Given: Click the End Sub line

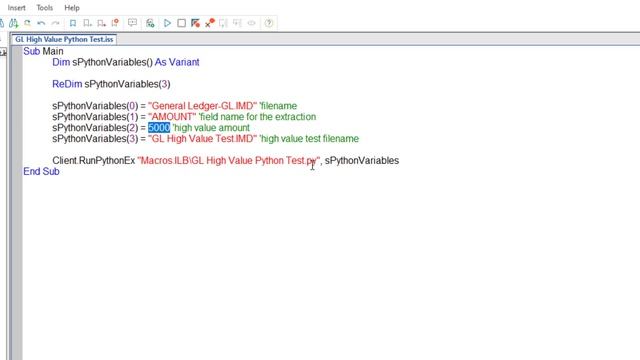Looking at the screenshot, I should pos(41,171).
